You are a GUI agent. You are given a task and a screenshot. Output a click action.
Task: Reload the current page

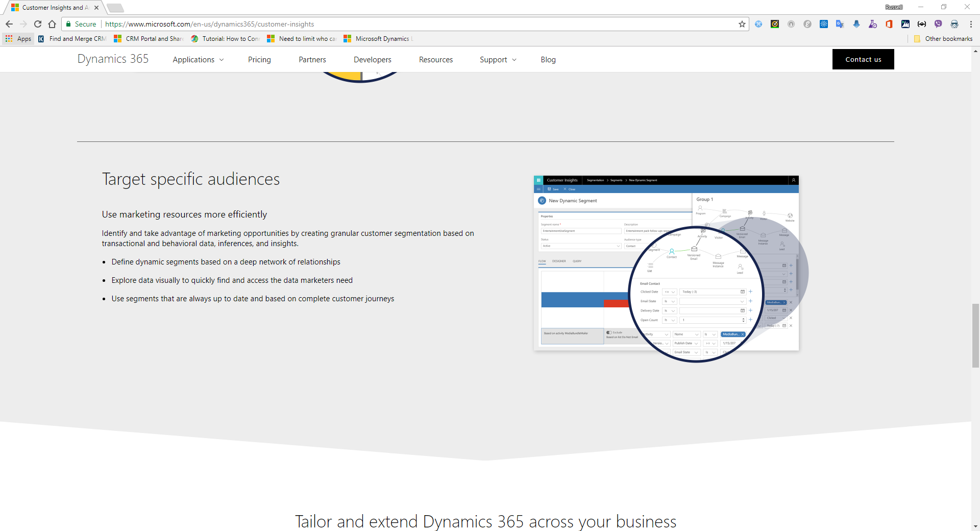tap(38, 24)
